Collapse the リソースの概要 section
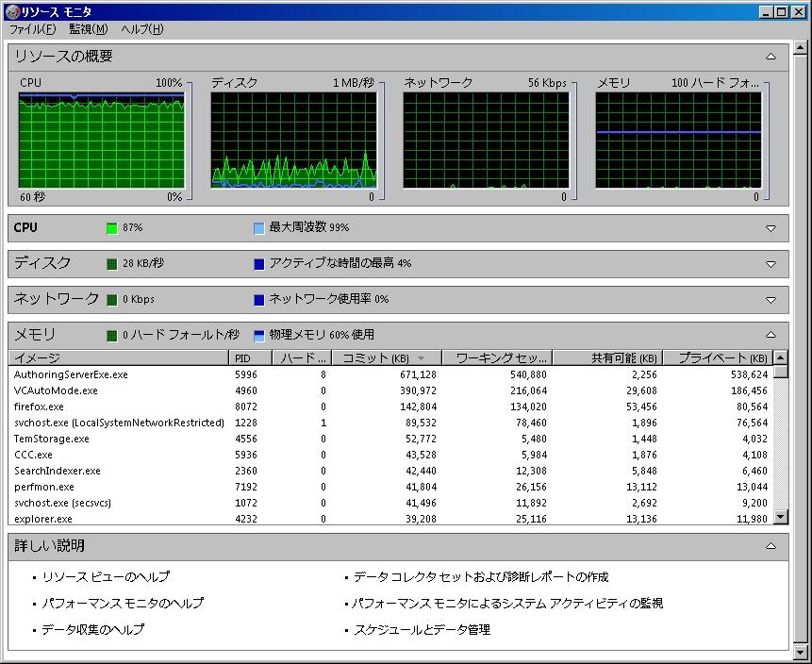 tap(771, 57)
